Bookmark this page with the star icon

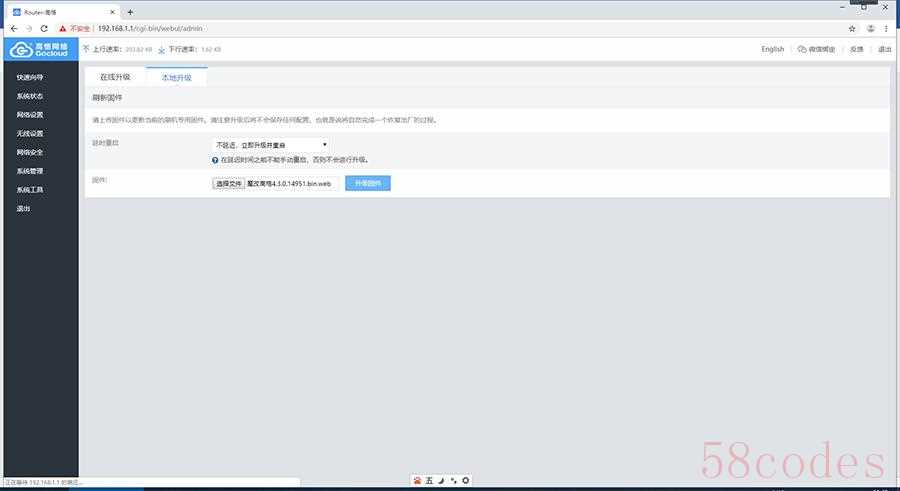coord(852,28)
